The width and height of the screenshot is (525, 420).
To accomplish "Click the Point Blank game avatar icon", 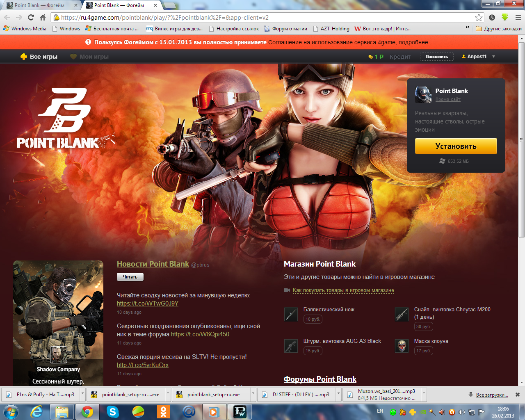I will click(x=423, y=95).
